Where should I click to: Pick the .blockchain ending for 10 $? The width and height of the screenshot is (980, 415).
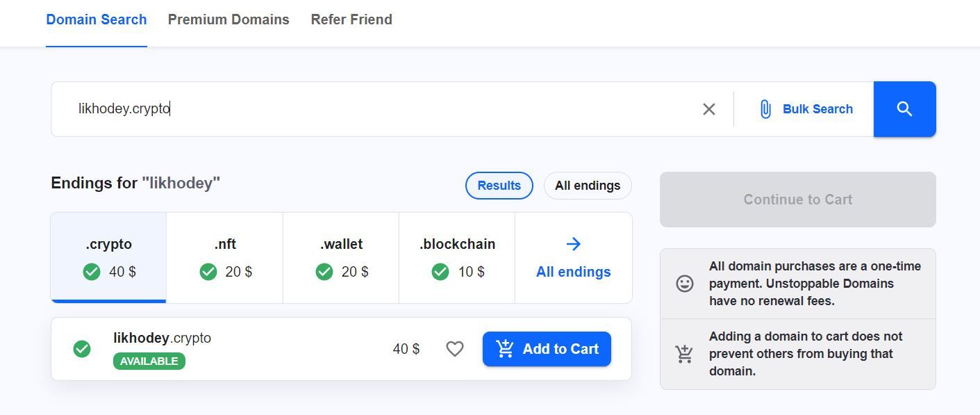click(457, 257)
